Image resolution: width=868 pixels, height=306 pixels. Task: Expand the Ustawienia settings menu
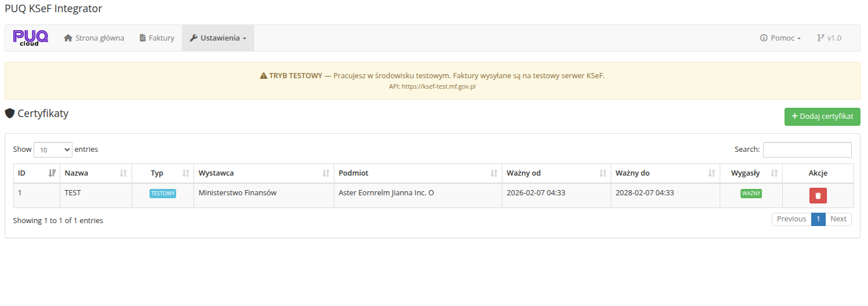[218, 38]
